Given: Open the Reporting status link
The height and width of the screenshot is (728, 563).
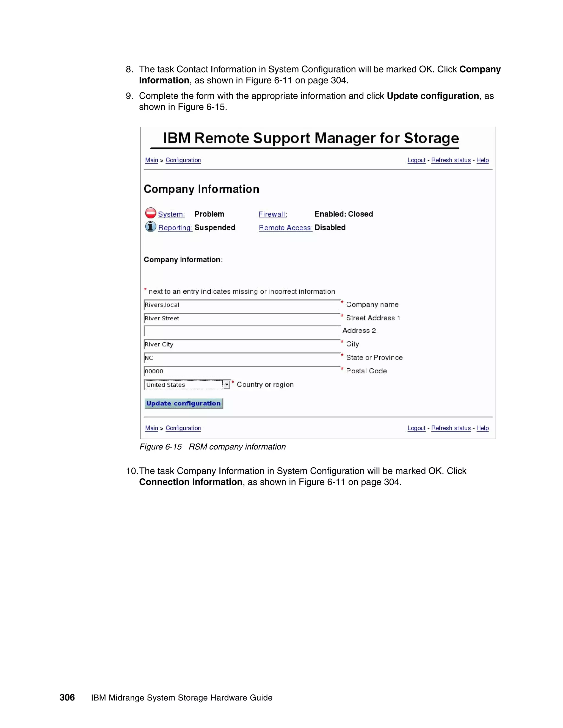Looking at the screenshot, I should (x=175, y=228).
